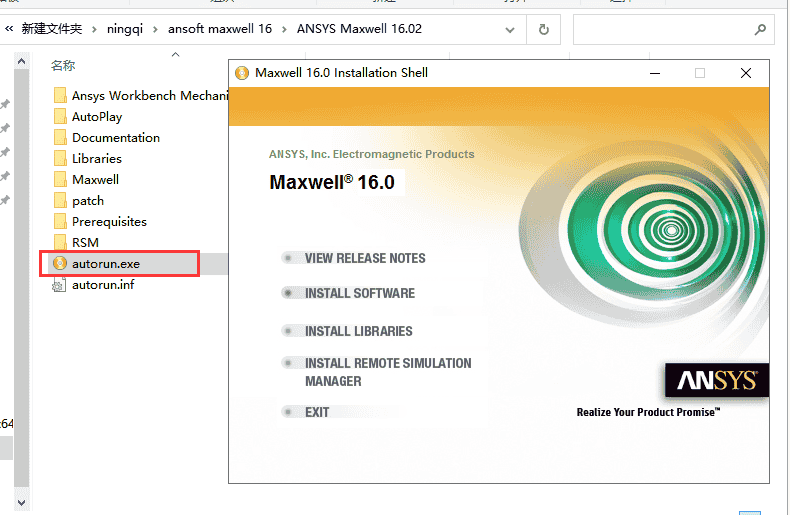
Task: Select the Maxwell folder name
Action: point(95,179)
